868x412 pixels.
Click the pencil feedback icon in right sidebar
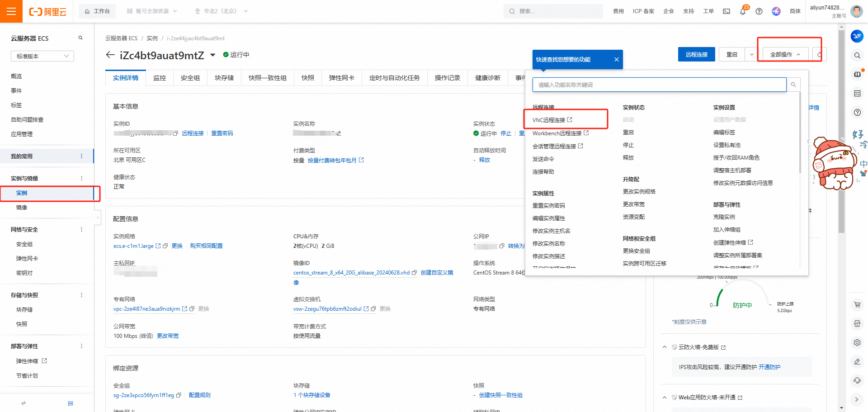tap(857, 361)
